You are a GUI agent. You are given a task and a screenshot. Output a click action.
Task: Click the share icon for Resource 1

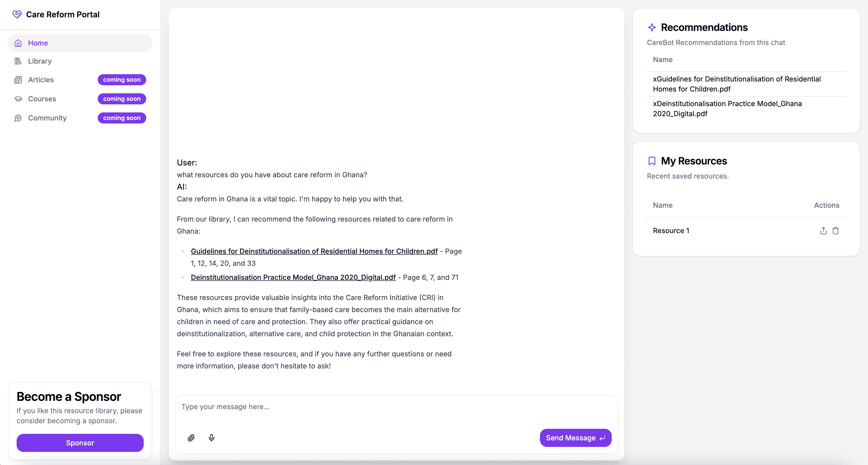tap(823, 231)
